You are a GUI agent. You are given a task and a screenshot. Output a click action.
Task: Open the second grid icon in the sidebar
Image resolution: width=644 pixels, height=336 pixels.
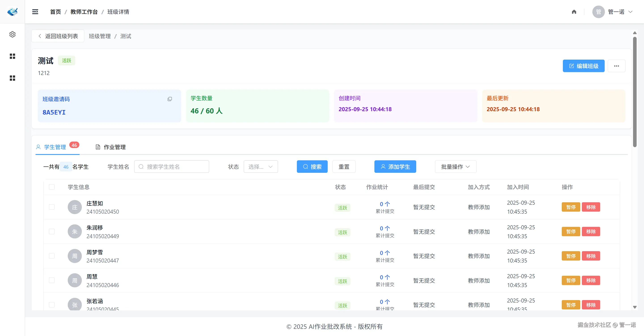point(12,78)
